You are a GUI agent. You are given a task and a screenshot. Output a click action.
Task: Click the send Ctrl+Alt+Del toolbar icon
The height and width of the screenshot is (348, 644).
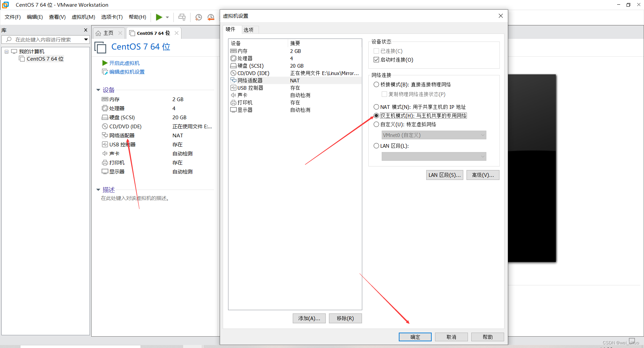point(182,17)
